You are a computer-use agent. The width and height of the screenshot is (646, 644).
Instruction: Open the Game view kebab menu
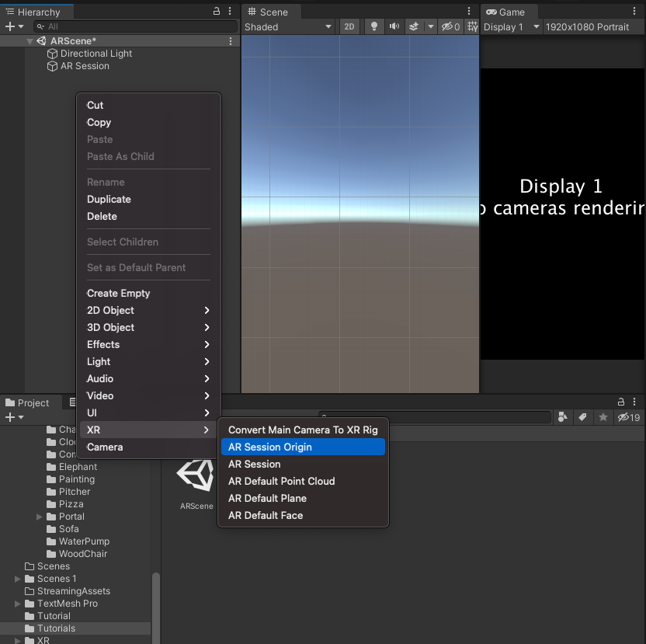click(x=634, y=11)
